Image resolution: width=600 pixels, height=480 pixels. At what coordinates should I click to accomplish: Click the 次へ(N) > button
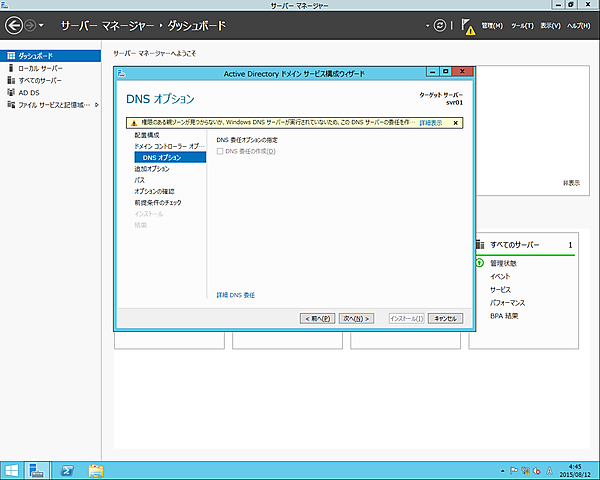pos(356,318)
